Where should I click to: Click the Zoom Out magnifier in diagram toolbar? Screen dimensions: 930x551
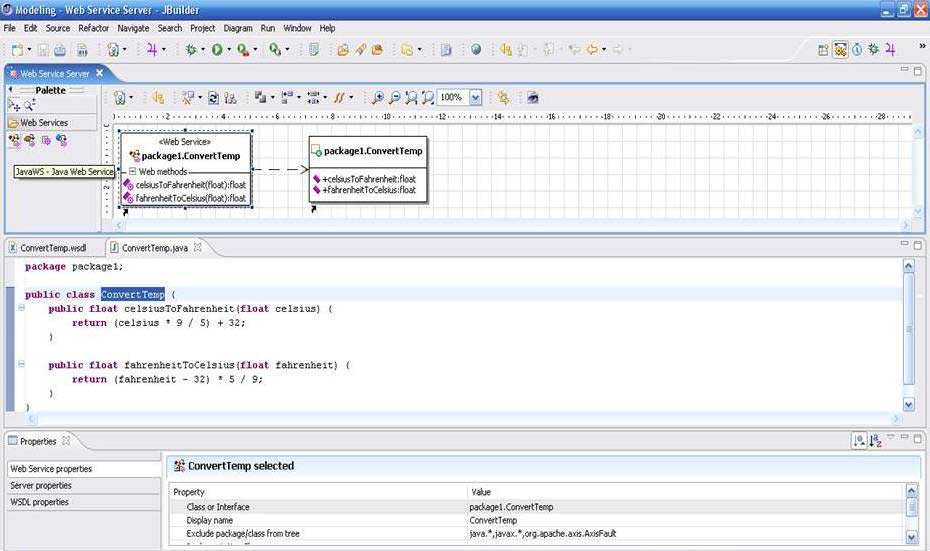[x=394, y=98]
